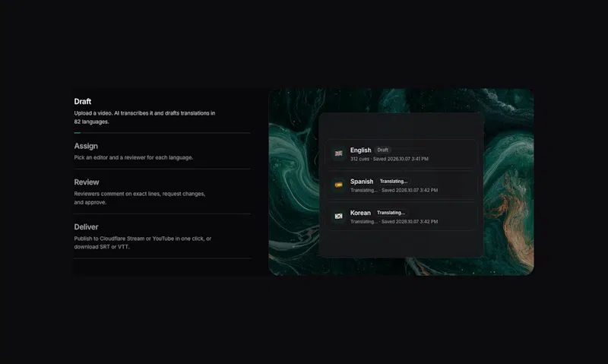
Task: Click 'Saved 2026.10.07 3:42 PM' text under Korean
Action: click(410, 222)
